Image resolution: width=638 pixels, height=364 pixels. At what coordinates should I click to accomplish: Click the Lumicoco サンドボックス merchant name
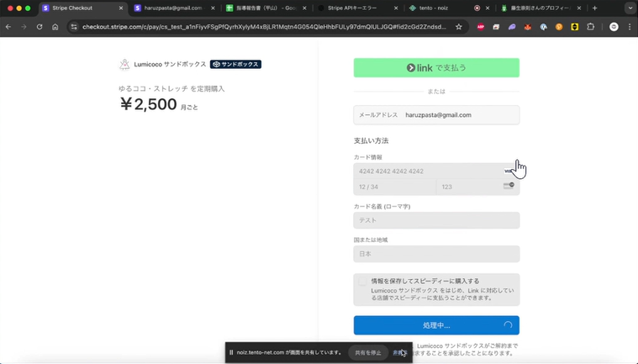[x=170, y=64]
